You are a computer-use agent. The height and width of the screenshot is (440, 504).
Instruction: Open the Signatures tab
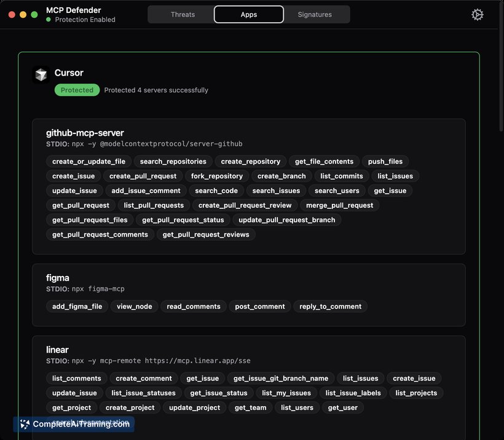[x=315, y=15]
